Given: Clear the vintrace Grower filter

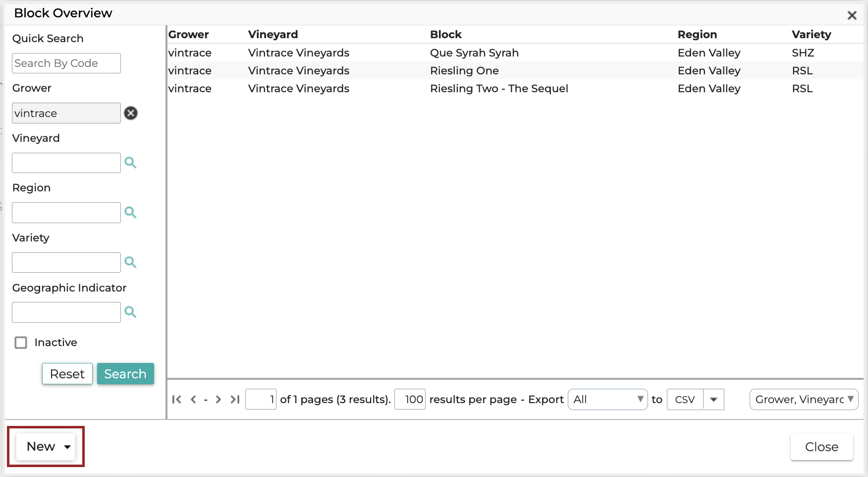Looking at the screenshot, I should point(131,113).
